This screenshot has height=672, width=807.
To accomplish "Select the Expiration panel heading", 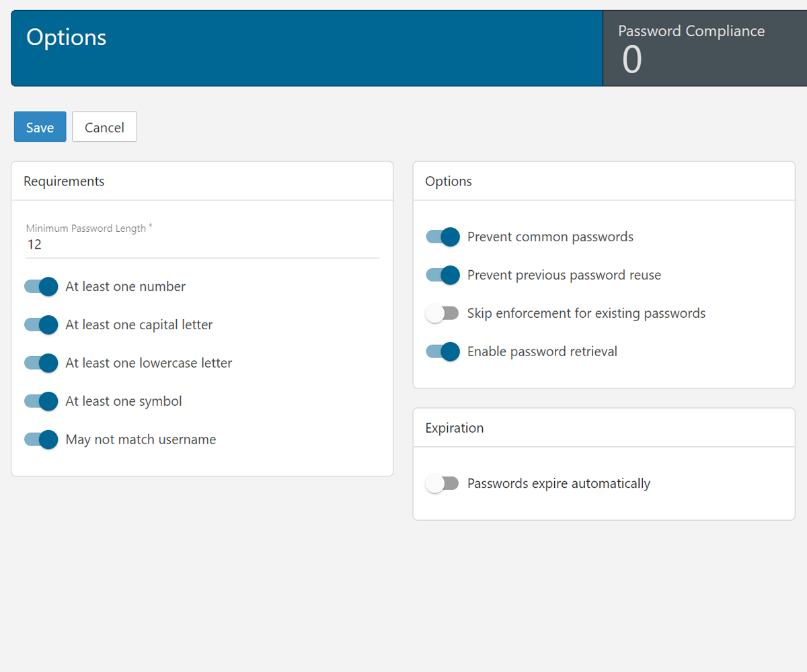I will 455,428.
